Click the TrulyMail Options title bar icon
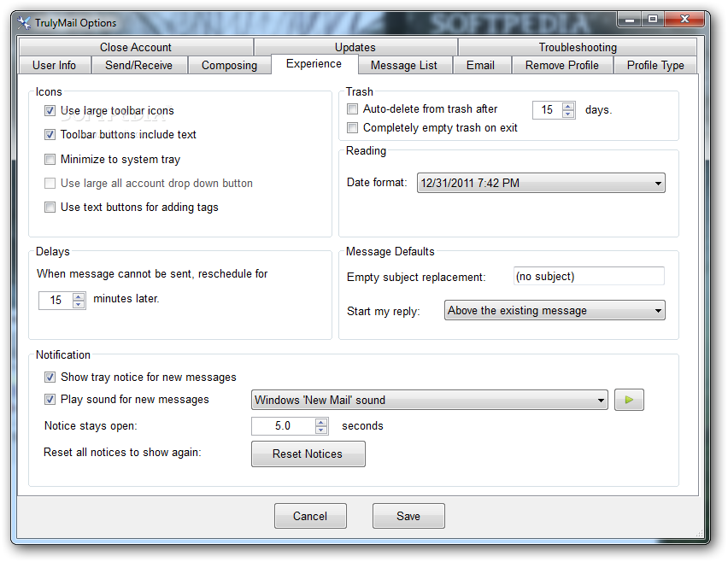Screen dimensions: 728x562 pyautogui.click(x=24, y=23)
